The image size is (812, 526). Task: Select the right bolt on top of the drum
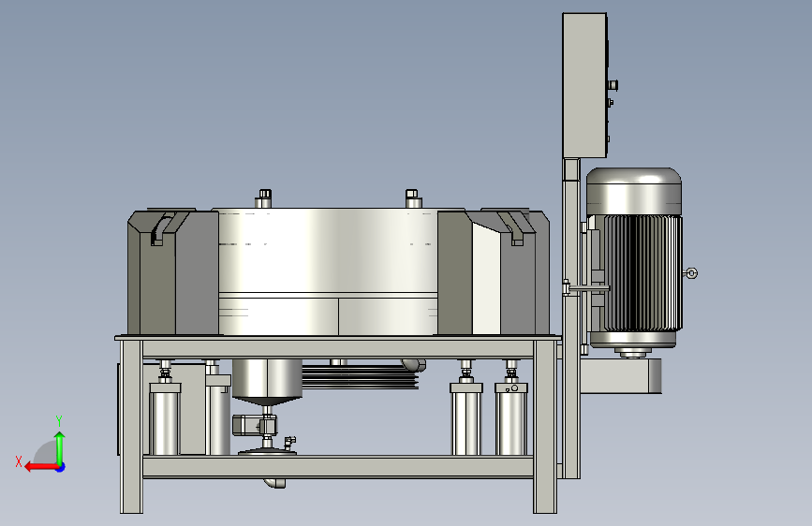tap(412, 198)
